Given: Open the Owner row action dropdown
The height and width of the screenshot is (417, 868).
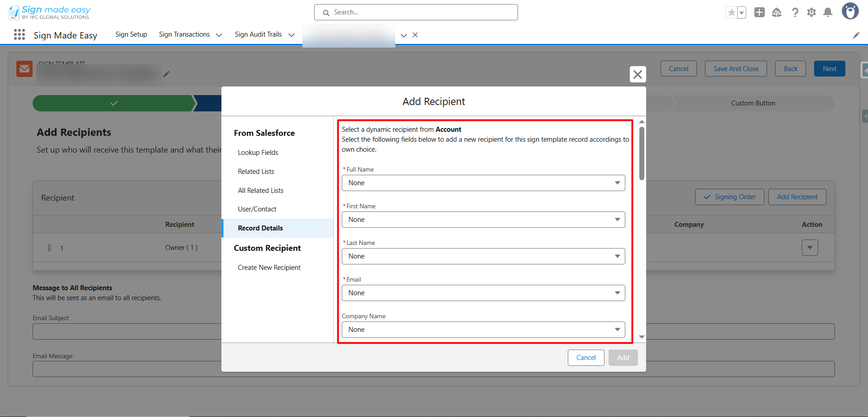Looking at the screenshot, I should point(810,248).
